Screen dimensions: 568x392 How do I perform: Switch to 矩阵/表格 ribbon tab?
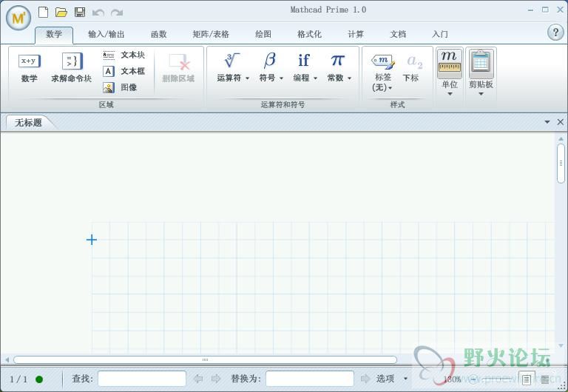(211, 35)
